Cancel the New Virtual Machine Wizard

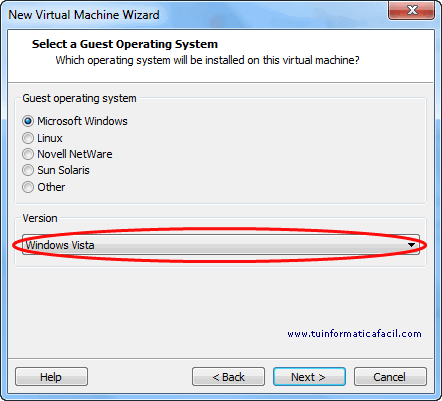390,377
